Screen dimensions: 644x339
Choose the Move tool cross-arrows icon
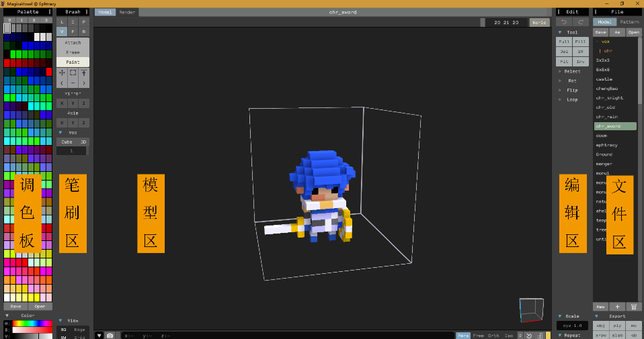coord(62,73)
